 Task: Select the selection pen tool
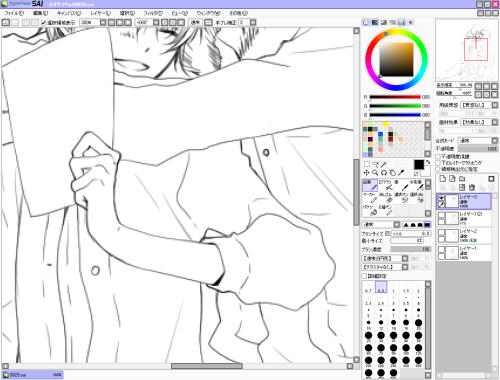[x=402, y=198]
